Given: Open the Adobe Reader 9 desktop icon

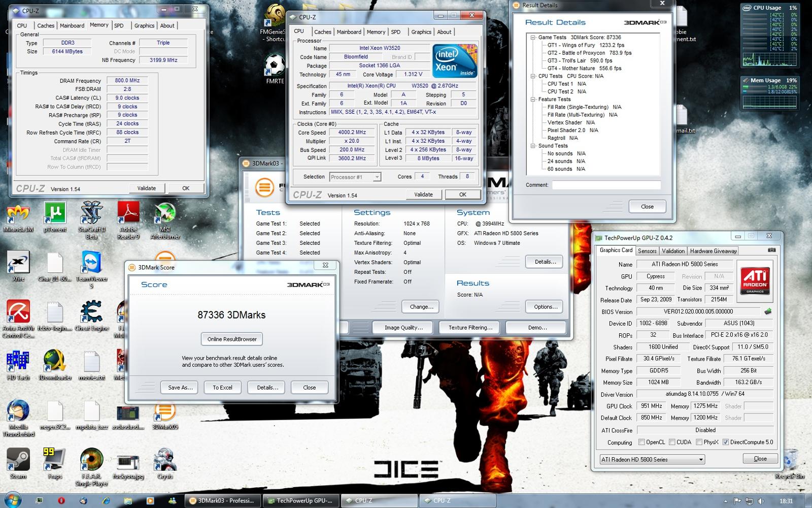Looking at the screenshot, I should (x=128, y=219).
